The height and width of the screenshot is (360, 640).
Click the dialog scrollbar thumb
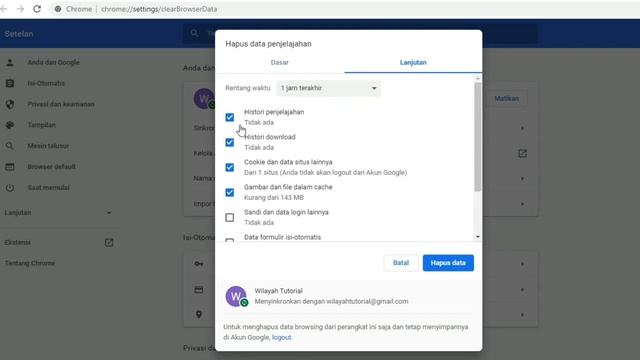(x=478, y=137)
